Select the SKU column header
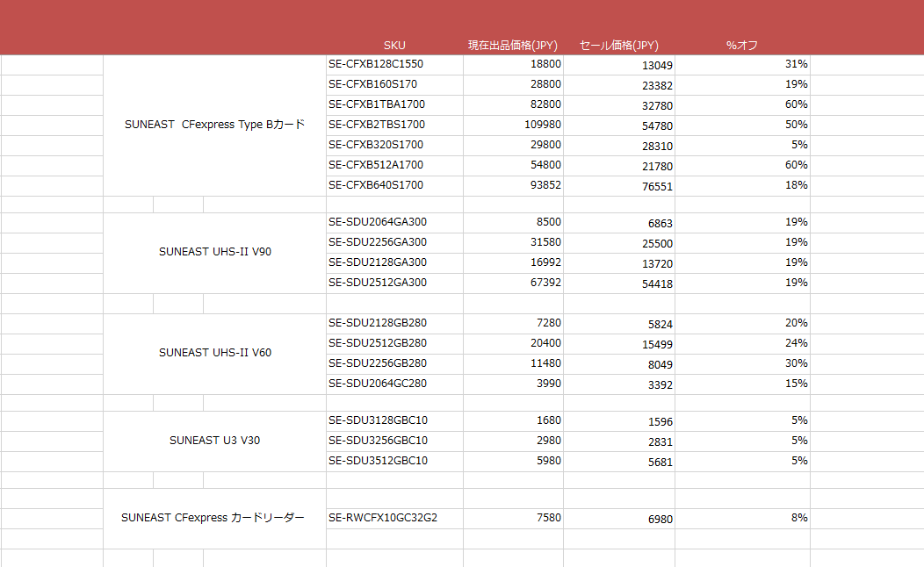Screen dimensions: 924x567 click(394, 46)
